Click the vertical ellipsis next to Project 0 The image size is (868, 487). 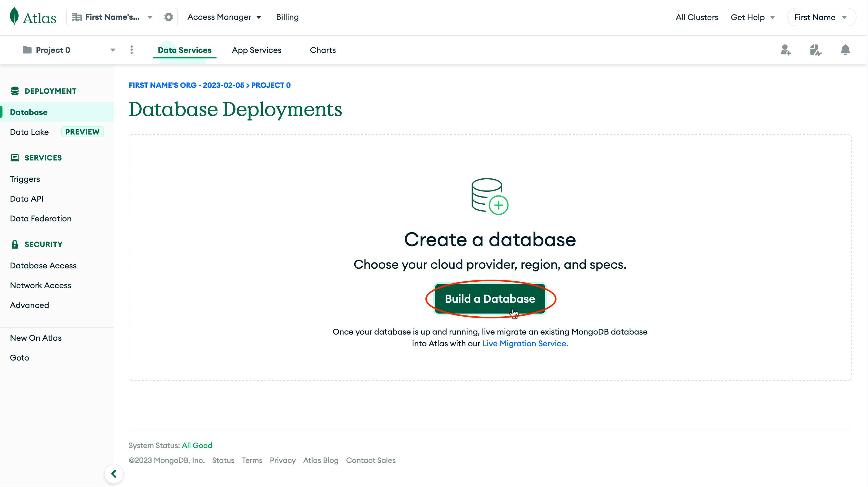click(132, 49)
